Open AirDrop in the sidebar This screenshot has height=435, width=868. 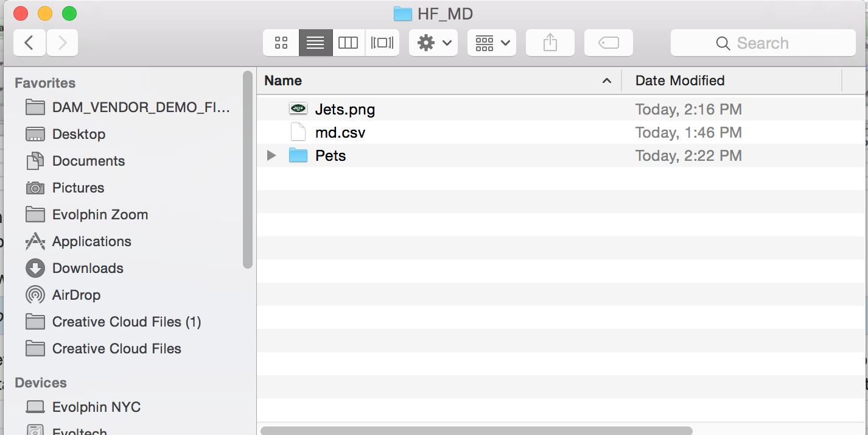tap(76, 295)
